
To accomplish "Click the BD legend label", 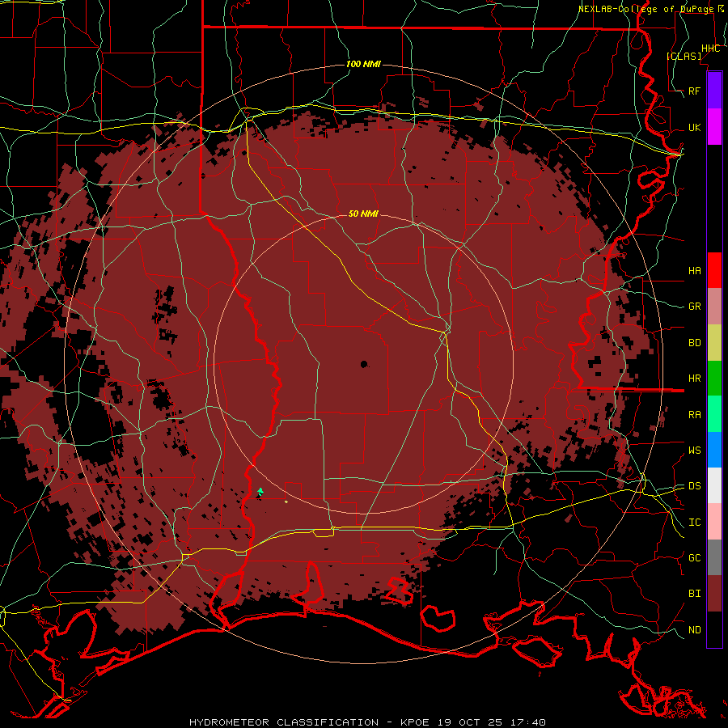I will pos(695,342).
